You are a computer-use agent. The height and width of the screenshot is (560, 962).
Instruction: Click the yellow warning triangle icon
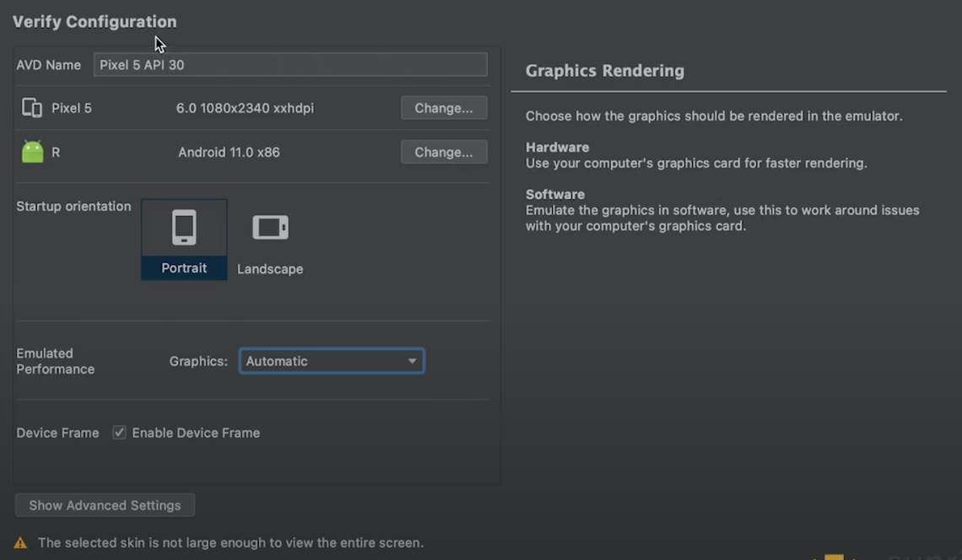coord(20,543)
